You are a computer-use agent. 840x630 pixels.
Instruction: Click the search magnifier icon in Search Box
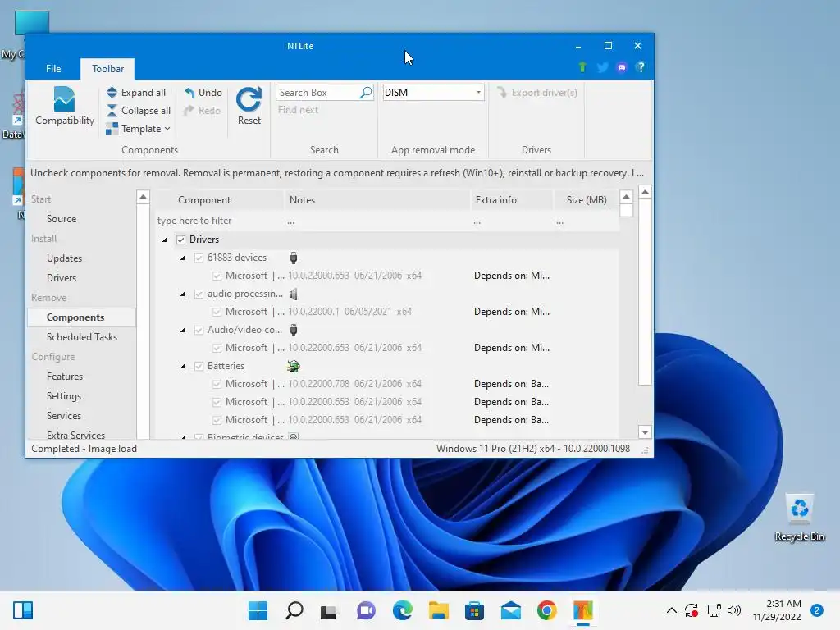(365, 92)
